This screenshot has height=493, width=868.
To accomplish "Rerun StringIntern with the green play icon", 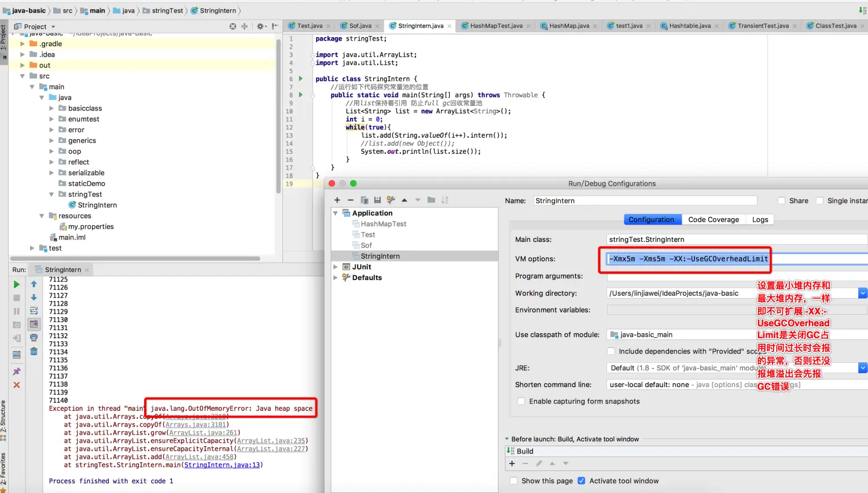I will pos(17,284).
